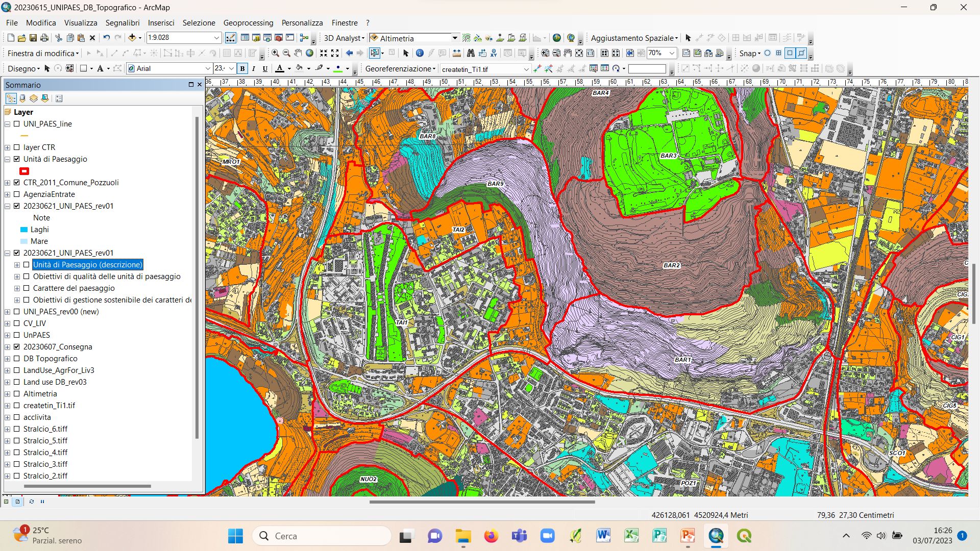The width and height of the screenshot is (980, 551).
Task: Click List By Drawing Order icon
Action: point(11,98)
